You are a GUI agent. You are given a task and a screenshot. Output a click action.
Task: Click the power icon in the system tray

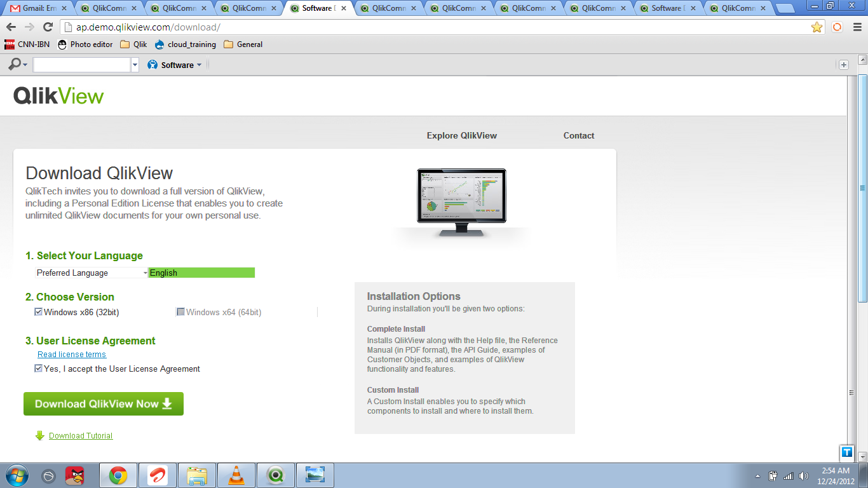(x=773, y=476)
